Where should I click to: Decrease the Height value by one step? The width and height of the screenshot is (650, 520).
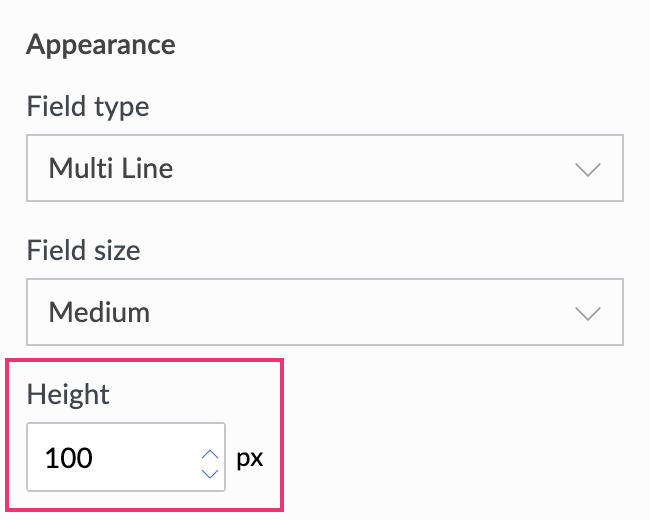click(x=210, y=471)
